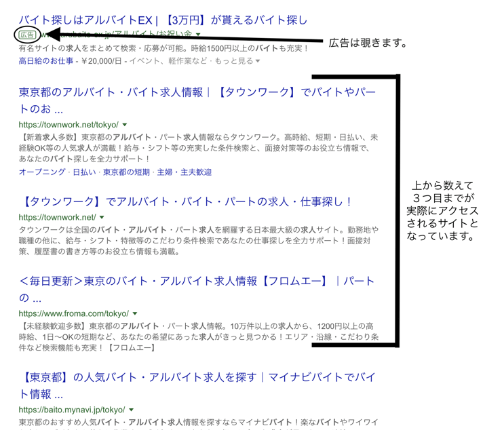
Task: Click snippet starting 【未経験歓迎多数】東京都のアルバイト
Action: click(x=199, y=337)
